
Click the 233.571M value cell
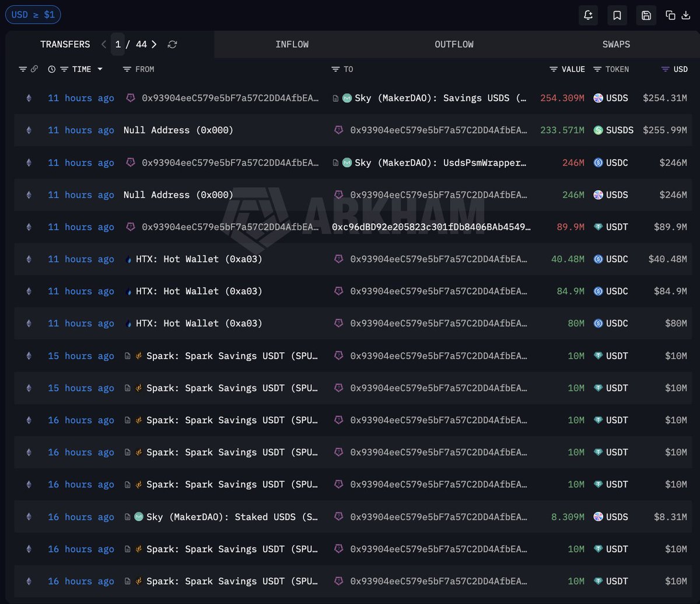click(562, 130)
